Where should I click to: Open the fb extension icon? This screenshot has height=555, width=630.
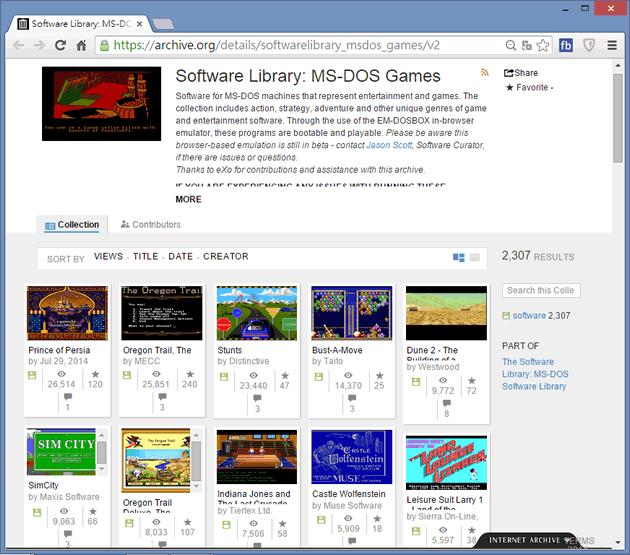(566, 45)
